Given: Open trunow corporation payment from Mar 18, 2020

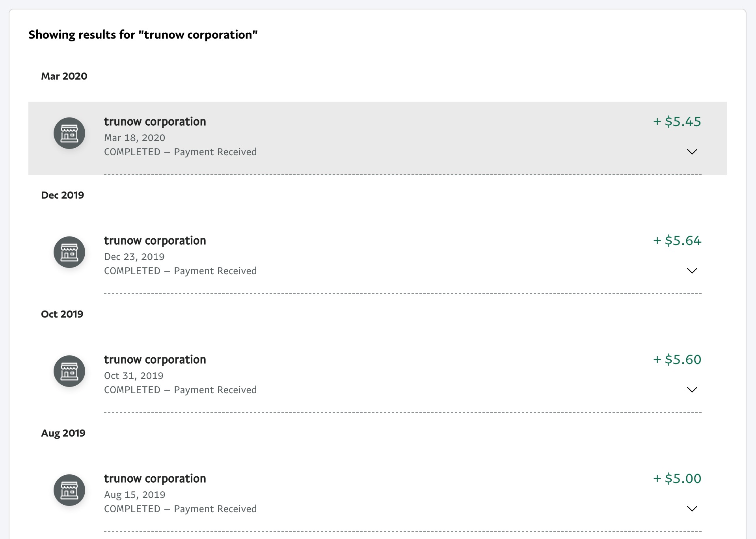Looking at the screenshot, I should pyautogui.click(x=155, y=122).
